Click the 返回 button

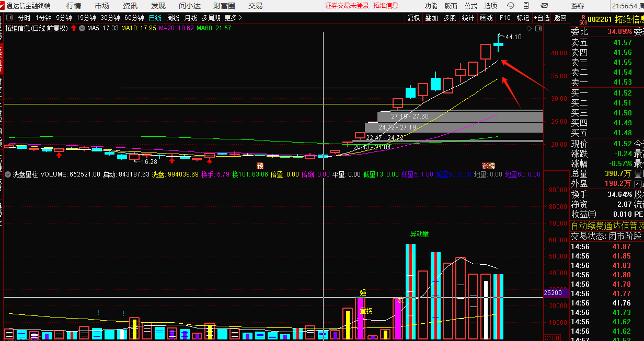click(x=560, y=18)
